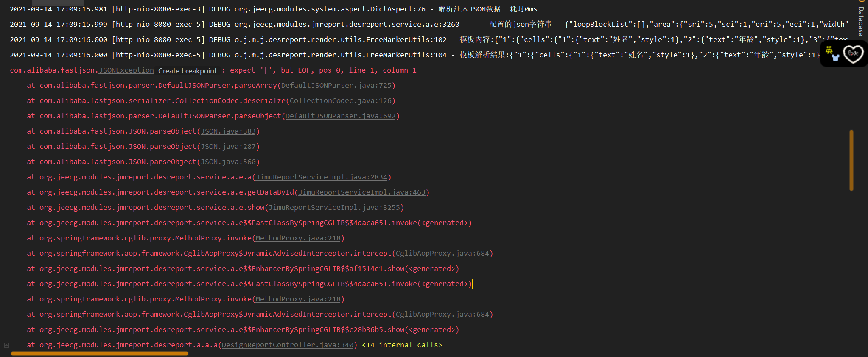This screenshot has height=357, width=868.
Task: Go to JSON.java:287 source
Action: click(x=228, y=147)
